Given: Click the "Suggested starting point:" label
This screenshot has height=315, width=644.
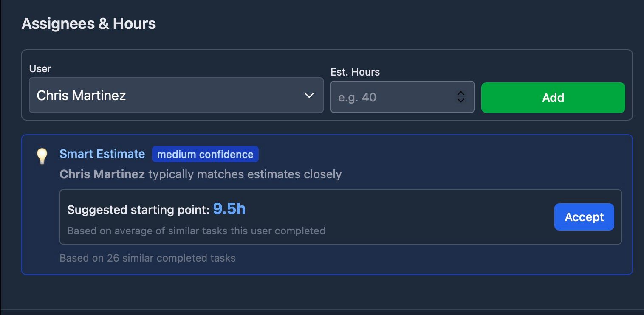Looking at the screenshot, I should tap(138, 210).
